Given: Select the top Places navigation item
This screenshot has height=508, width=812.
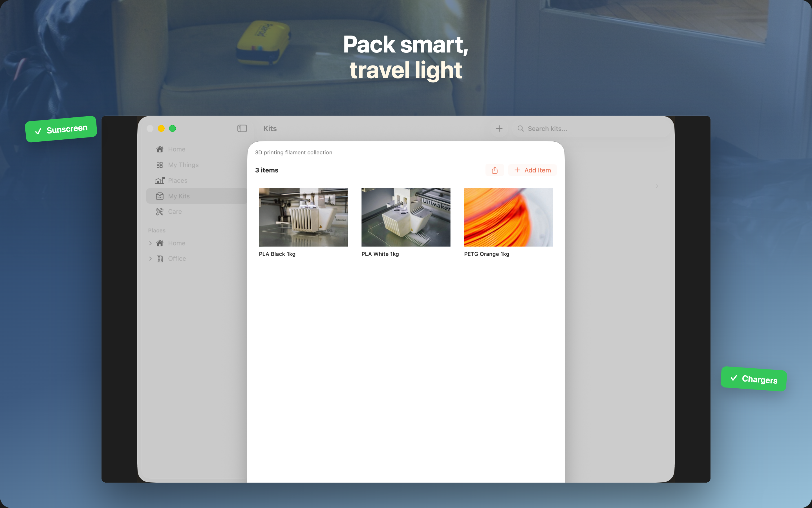Looking at the screenshot, I should [x=197, y=180].
